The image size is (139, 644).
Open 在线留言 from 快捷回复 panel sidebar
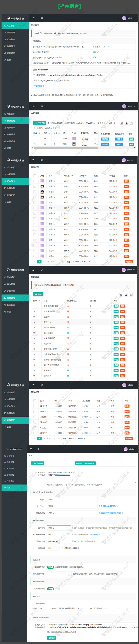tap(15, 305)
